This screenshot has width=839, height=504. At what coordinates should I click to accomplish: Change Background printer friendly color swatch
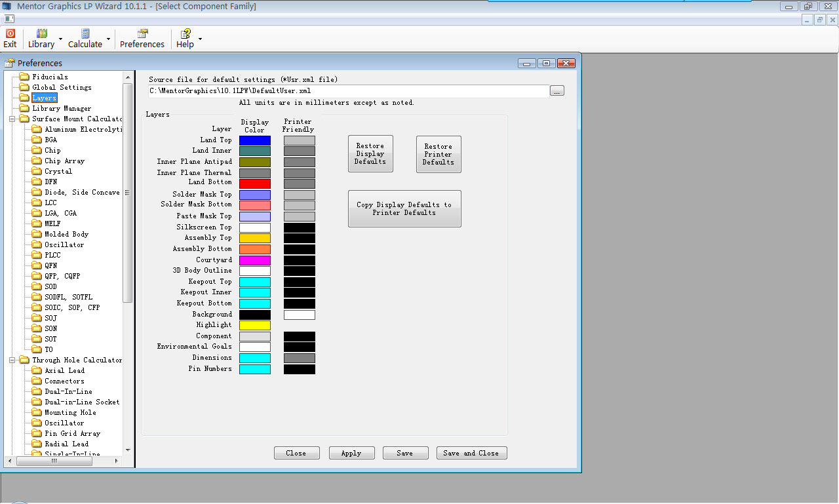pyautogui.click(x=300, y=315)
